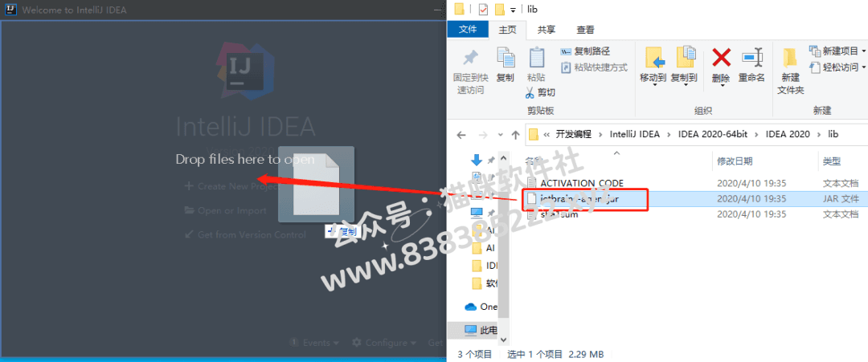Click the New Folder (新建文件夹) icon
This screenshot has width=868, height=362.
pyautogui.click(x=790, y=58)
